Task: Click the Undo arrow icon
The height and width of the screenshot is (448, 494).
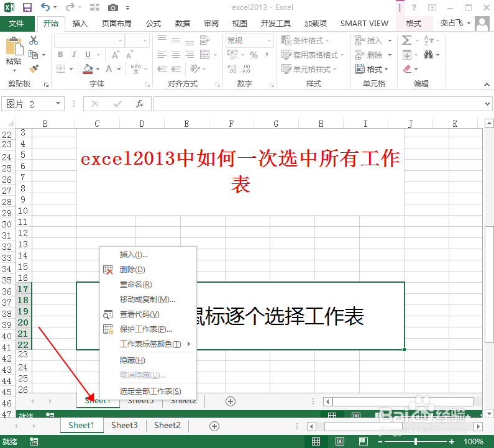Action: (x=45, y=7)
